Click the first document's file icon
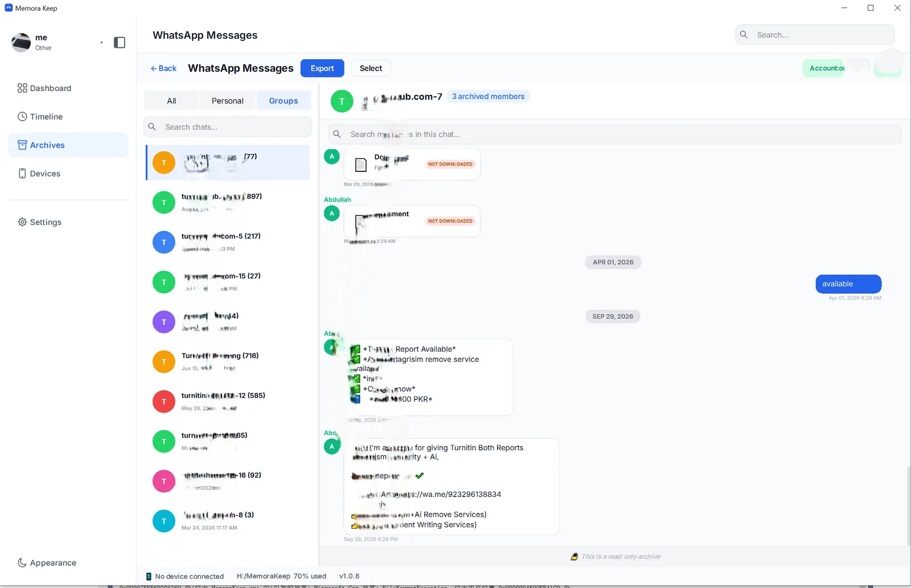Image resolution: width=911 pixels, height=588 pixels. pyautogui.click(x=361, y=165)
